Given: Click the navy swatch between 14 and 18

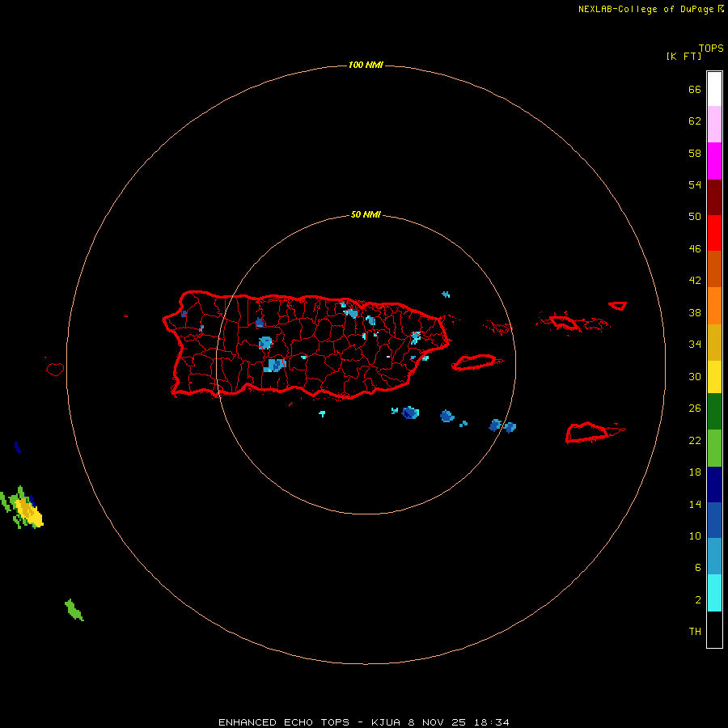Looking at the screenshot, I should click(x=714, y=485).
